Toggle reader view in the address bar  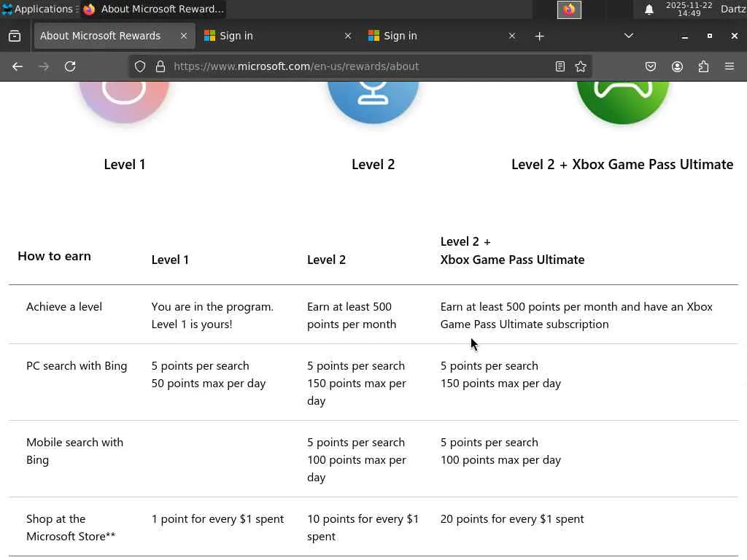[x=560, y=66]
